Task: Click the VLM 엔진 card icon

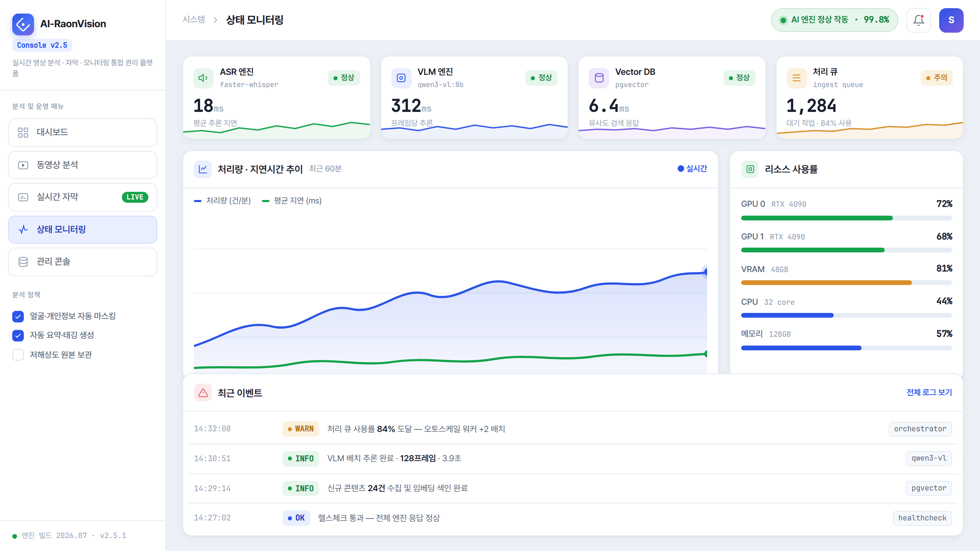Action: pyautogui.click(x=401, y=78)
